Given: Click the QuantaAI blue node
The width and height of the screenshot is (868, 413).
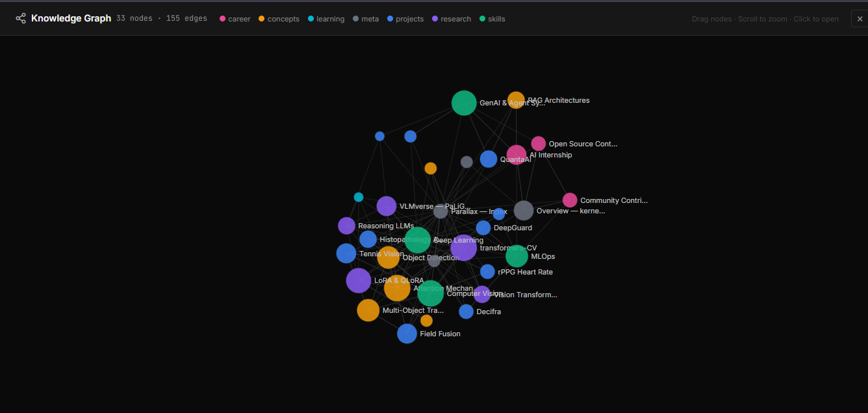Looking at the screenshot, I should [489, 159].
